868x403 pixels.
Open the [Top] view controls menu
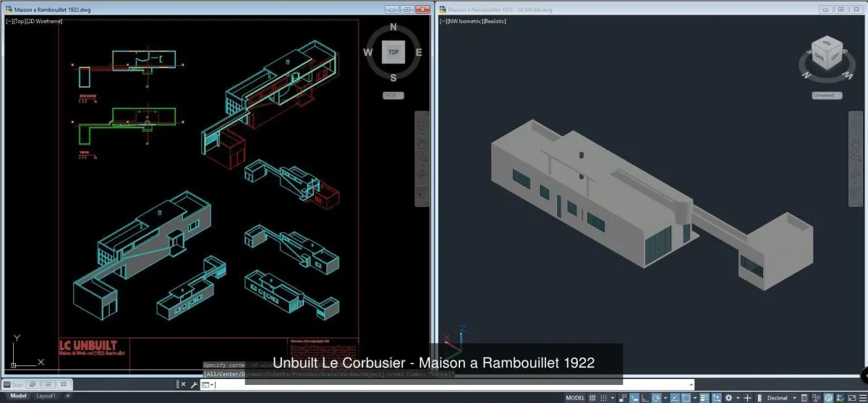(x=20, y=21)
